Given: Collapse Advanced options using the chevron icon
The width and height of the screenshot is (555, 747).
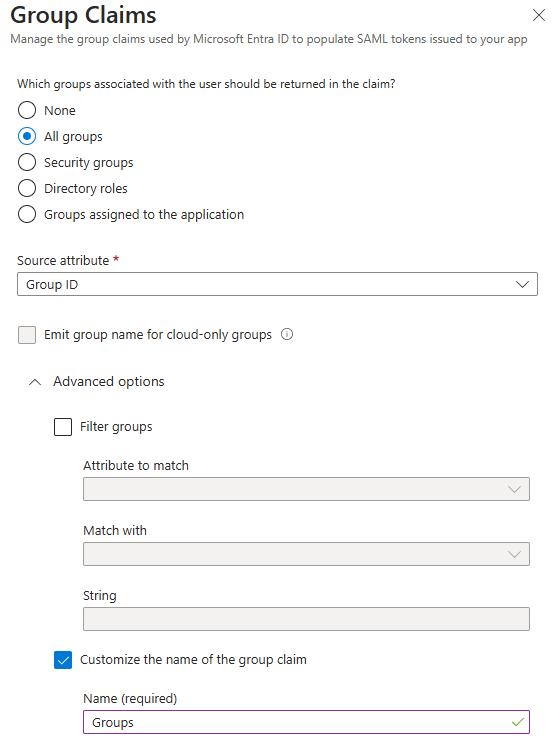Looking at the screenshot, I should point(35,382).
